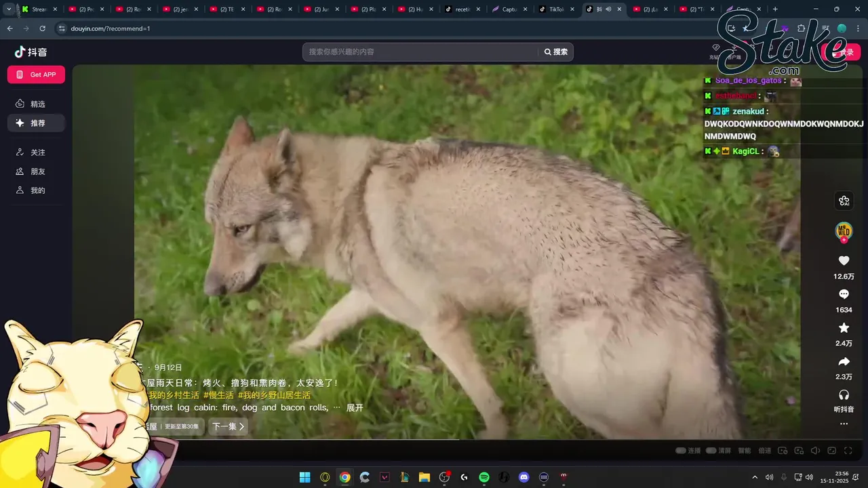This screenshot has width=868, height=488.
Task: Mute the video with the player volume icon
Action: (815, 451)
